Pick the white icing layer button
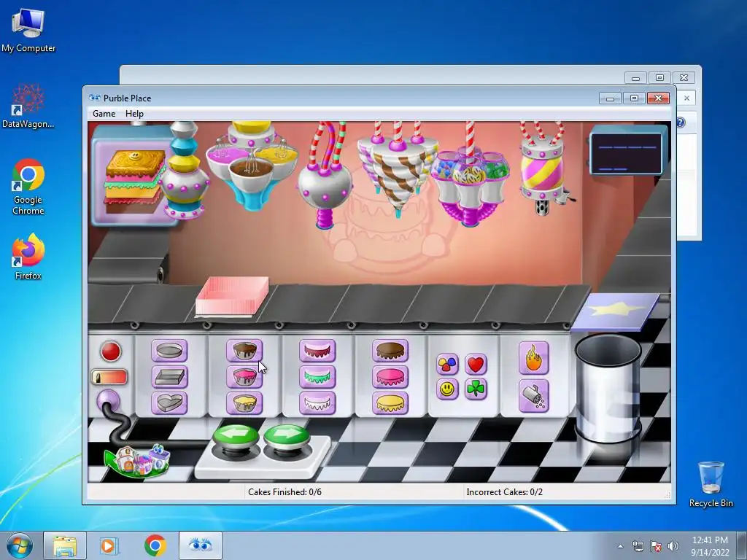This screenshot has height=560, width=747. coord(317,402)
